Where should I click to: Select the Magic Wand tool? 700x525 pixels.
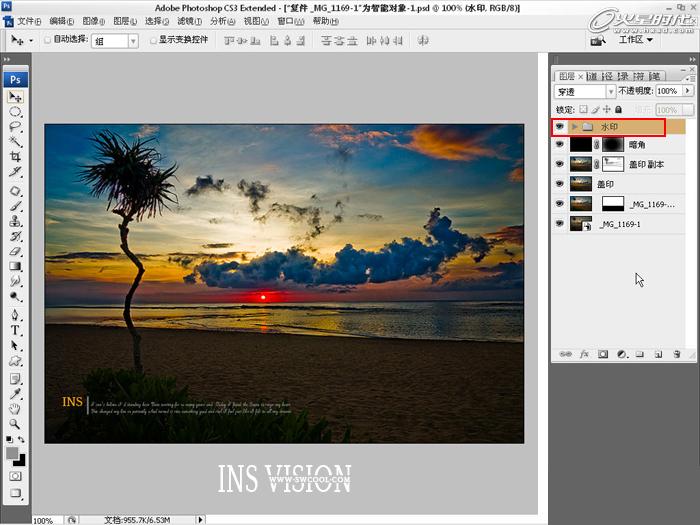coord(15,142)
